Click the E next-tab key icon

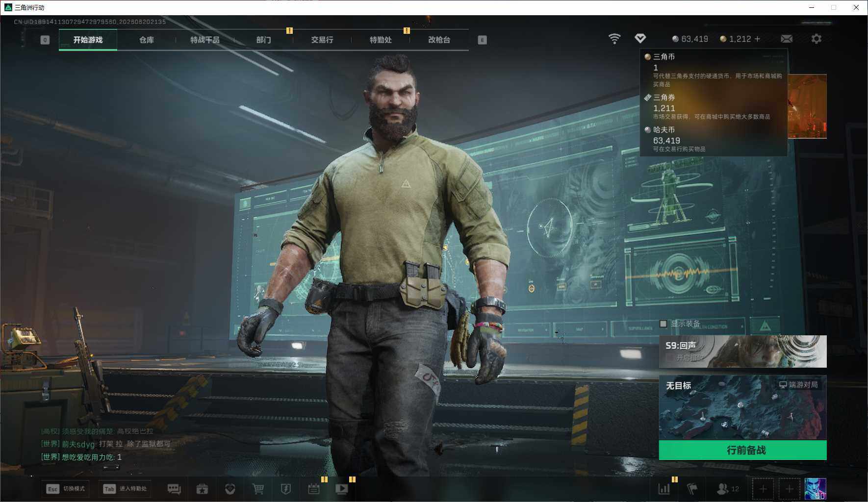coord(483,40)
